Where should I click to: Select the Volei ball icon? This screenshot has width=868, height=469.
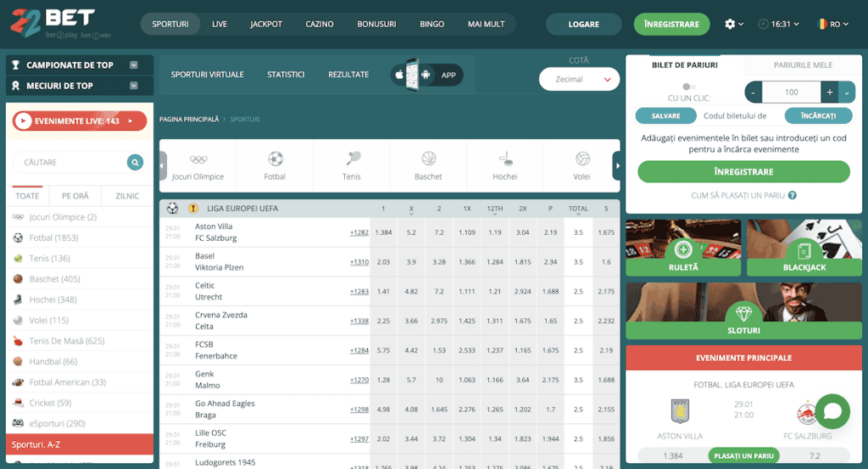coord(581,159)
